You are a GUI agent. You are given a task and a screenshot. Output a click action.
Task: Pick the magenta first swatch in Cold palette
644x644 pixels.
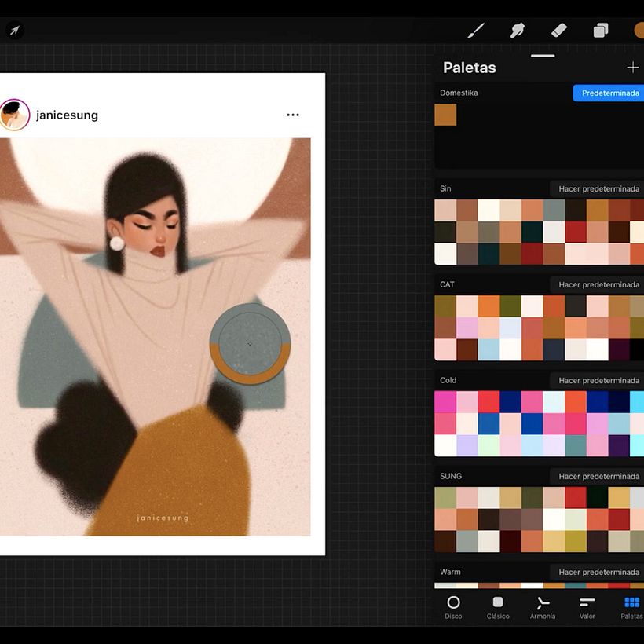pyautogui.click(x=445, y=401)
